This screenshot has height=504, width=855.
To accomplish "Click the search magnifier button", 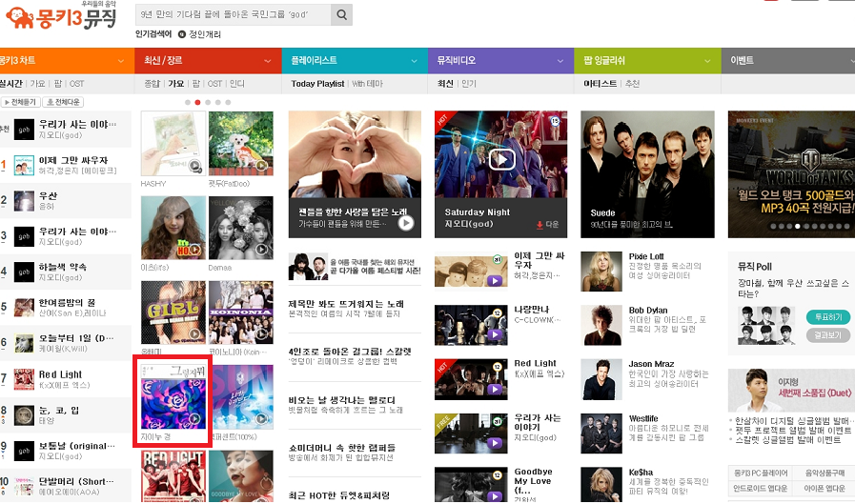I will (x=342, y=14).
